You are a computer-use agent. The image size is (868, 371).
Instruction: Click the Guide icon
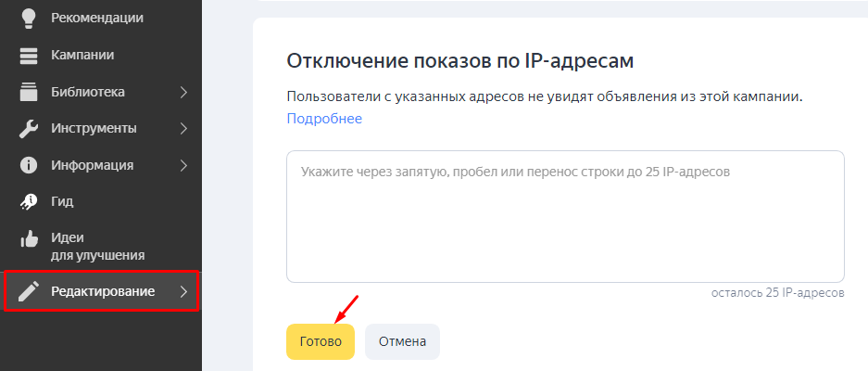(28, 201)
